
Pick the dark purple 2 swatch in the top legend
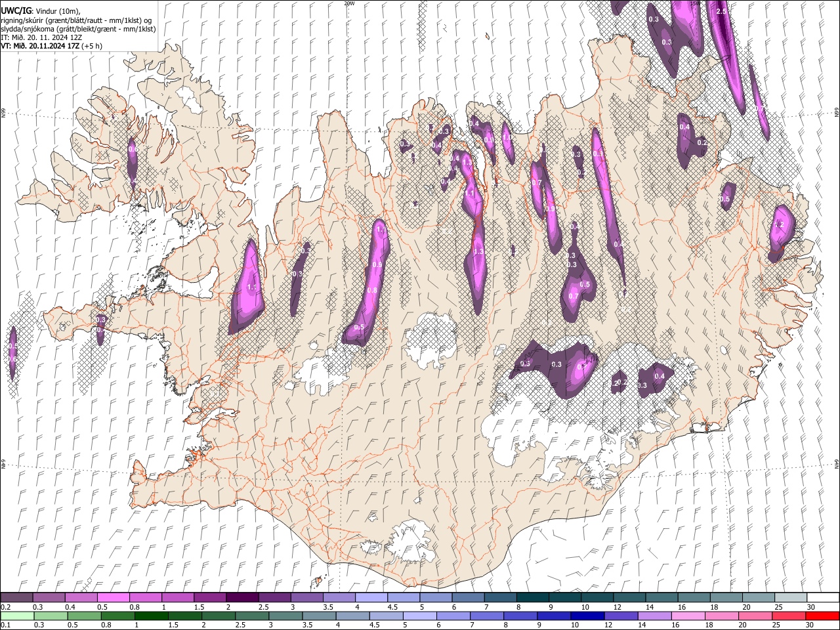pyautogui.click(x=242, y=597)
